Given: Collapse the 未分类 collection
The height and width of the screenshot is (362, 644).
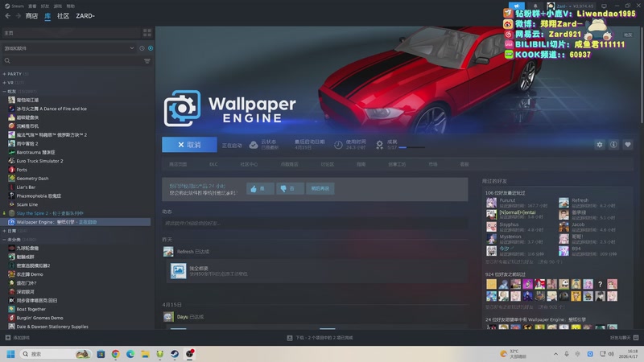Looking at the screenshot, I should (19, 239).
